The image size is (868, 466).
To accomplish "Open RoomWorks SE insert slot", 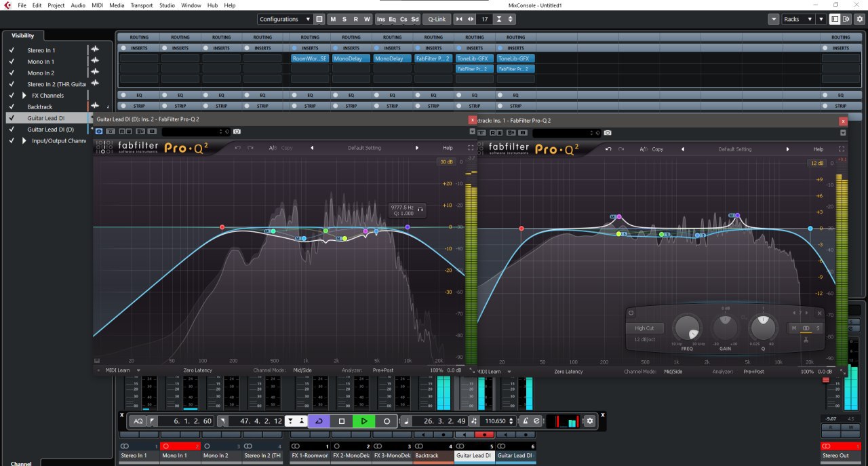I will 310,58.
